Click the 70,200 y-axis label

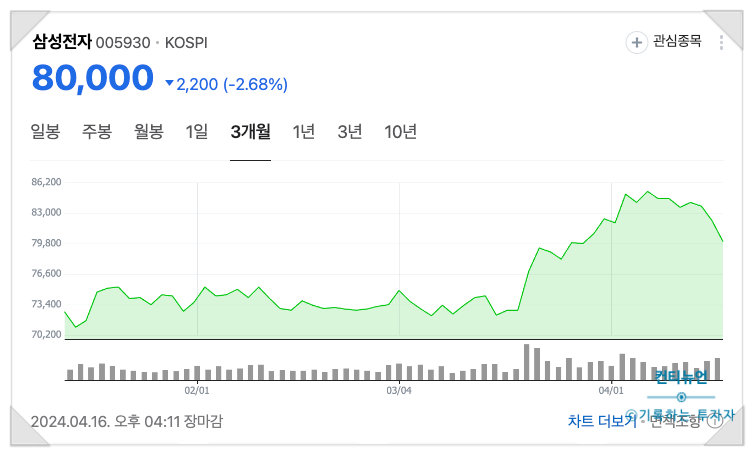(x=47, y=334)
